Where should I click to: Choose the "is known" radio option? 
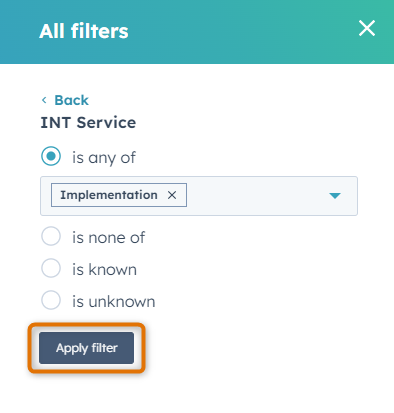(51, 268)
